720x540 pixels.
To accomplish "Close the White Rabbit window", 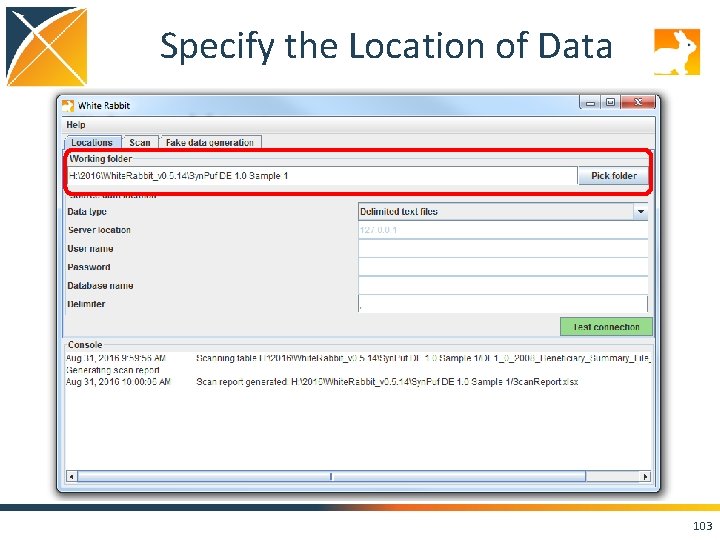I will (638, 102).
